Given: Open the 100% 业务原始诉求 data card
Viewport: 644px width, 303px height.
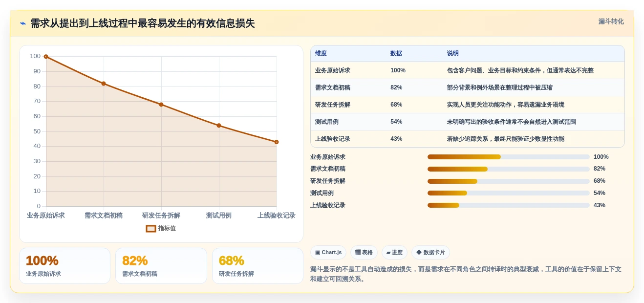Looking at the screenshot, I should click(x=64, y=266).
